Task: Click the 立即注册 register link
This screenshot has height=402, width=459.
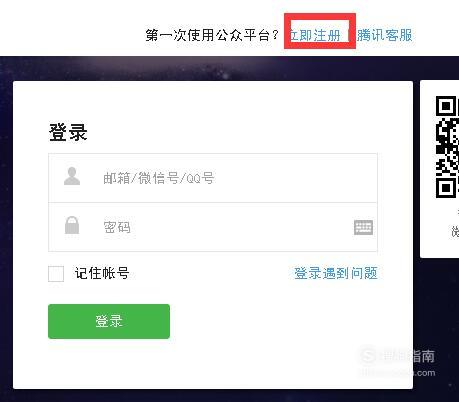Action: click(315, 35)
